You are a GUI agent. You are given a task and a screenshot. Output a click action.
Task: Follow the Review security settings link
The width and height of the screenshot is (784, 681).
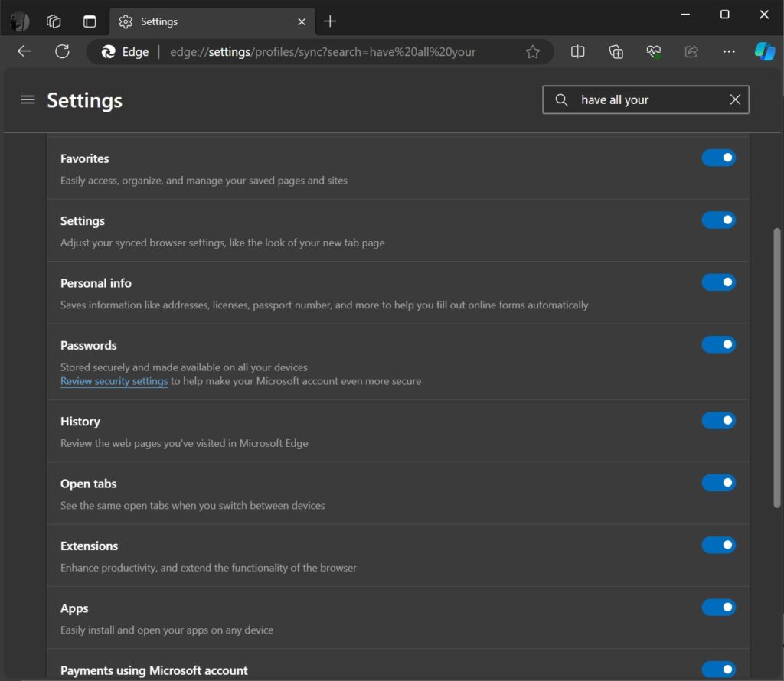[x=113, y=381]
